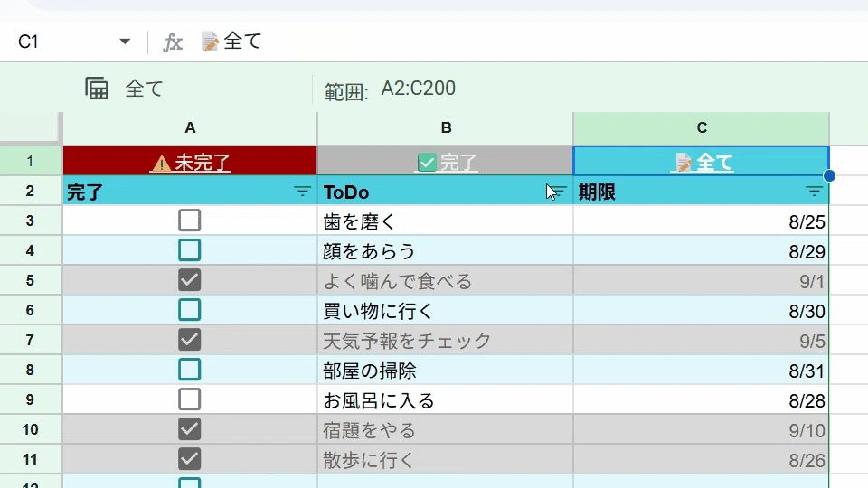Uncheck the box for よく噛んで食べる

(189, 280)
